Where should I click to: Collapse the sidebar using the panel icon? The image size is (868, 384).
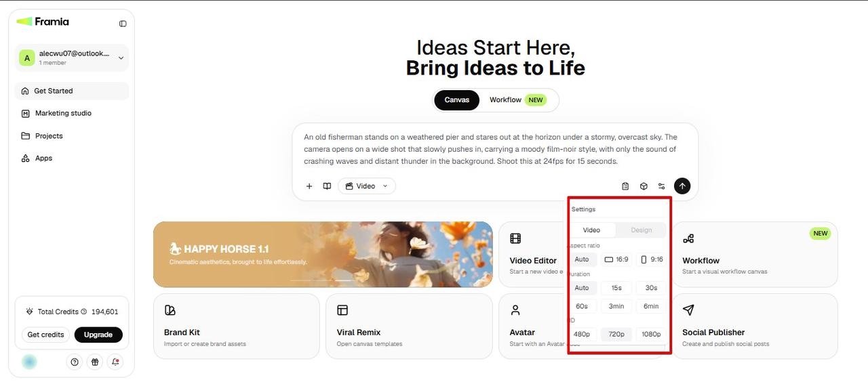123,23
